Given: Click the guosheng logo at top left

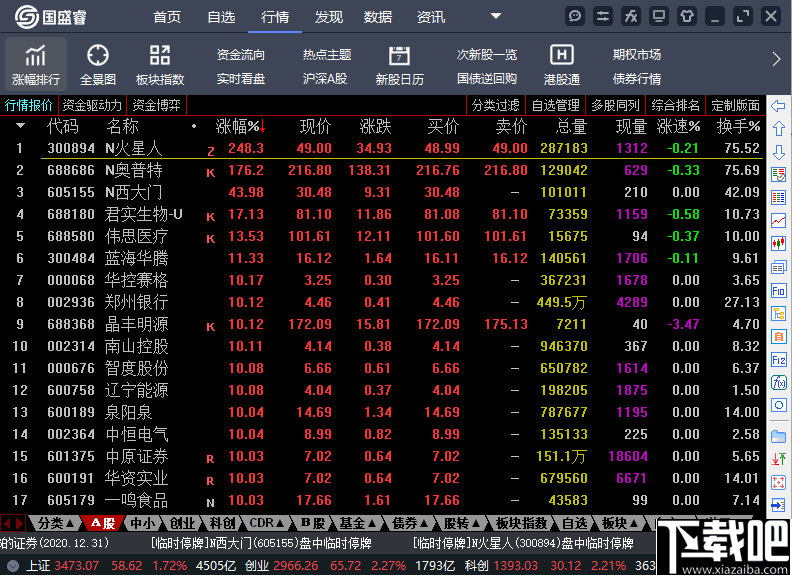Looking at the screenshot, I should [50, 17].
